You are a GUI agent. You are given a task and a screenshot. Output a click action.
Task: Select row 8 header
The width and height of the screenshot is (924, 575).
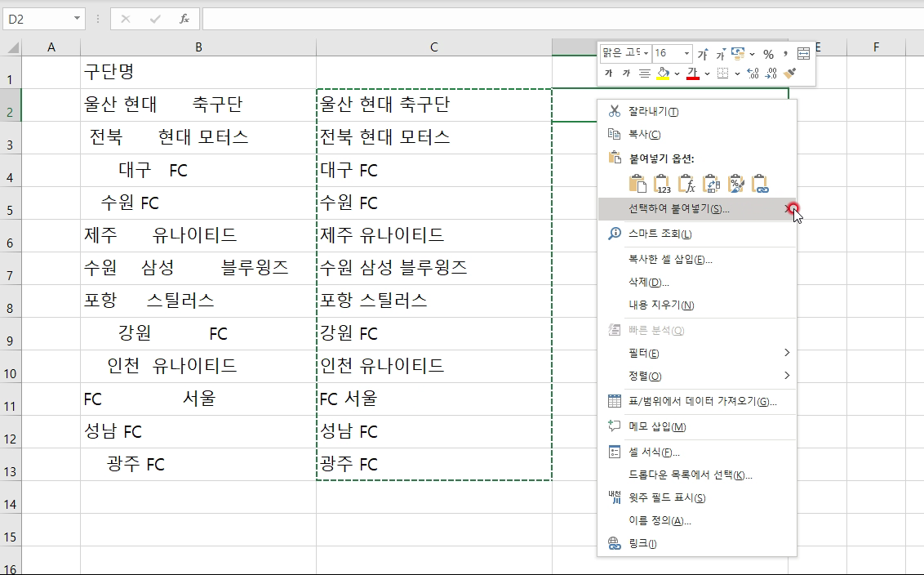tap(11, 301)
